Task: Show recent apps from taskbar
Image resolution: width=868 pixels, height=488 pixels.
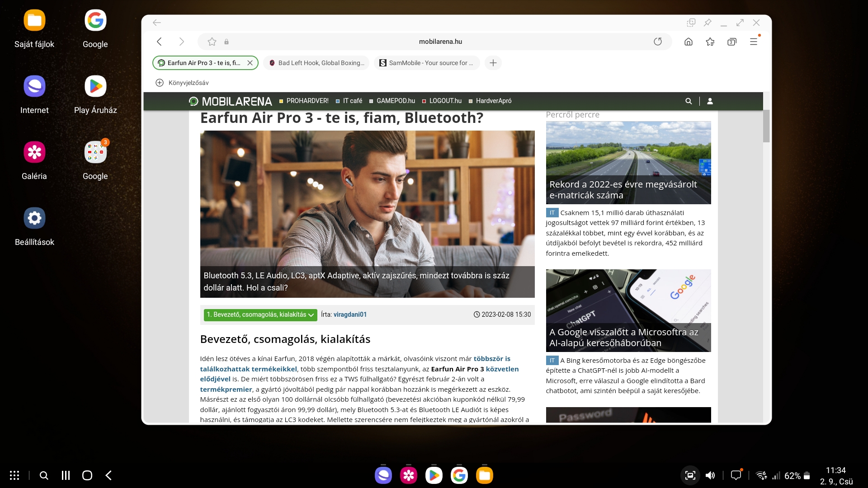Action: [x=66, y=475]
